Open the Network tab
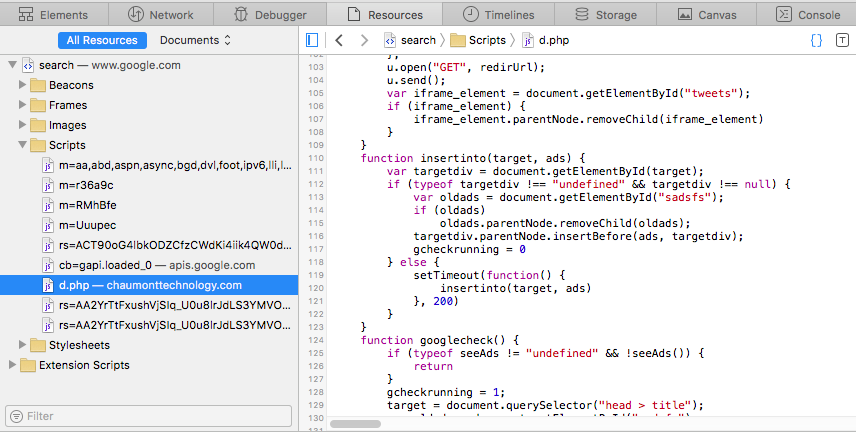The image size is (856, 433). pyautogui.click(x=160, y=15)
